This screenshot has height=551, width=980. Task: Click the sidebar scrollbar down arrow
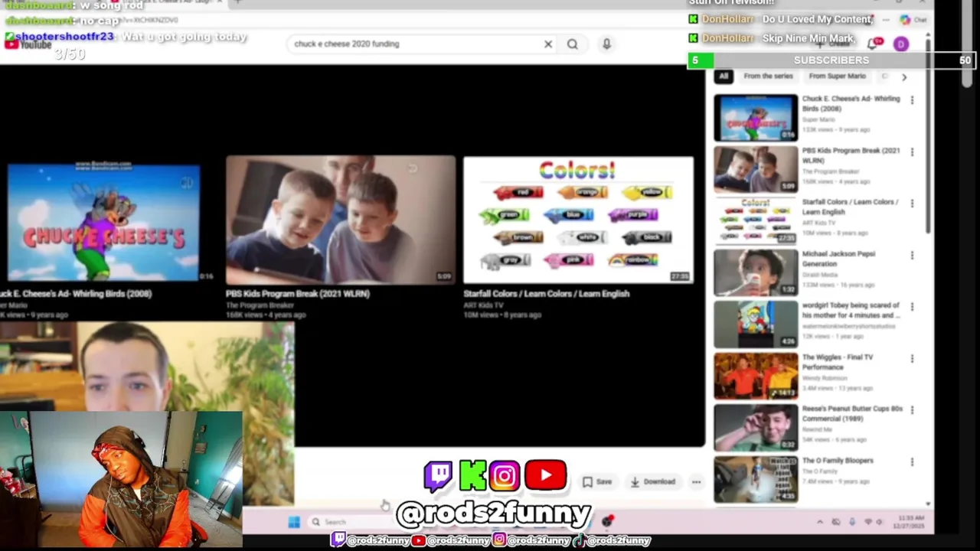(x=929, y=504)
